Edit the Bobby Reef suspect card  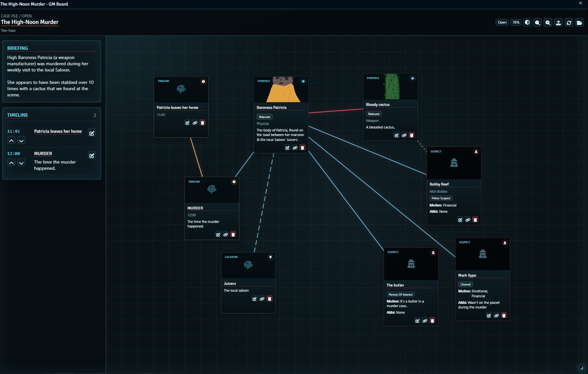pos(460,220)
